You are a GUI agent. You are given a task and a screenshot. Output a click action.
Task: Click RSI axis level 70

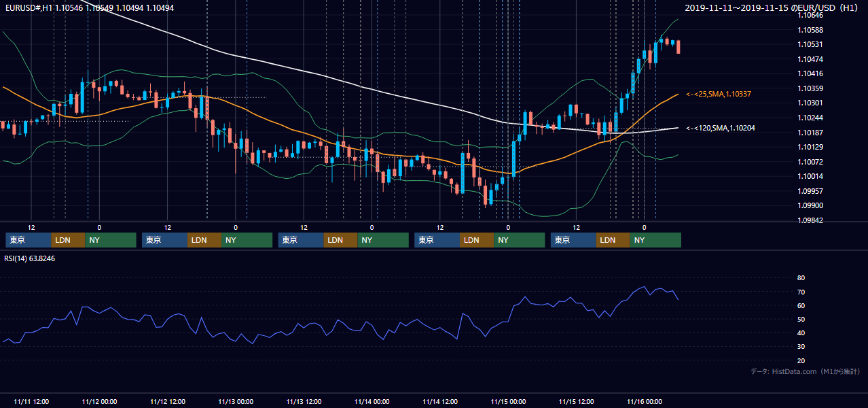(x=801, y=292)
